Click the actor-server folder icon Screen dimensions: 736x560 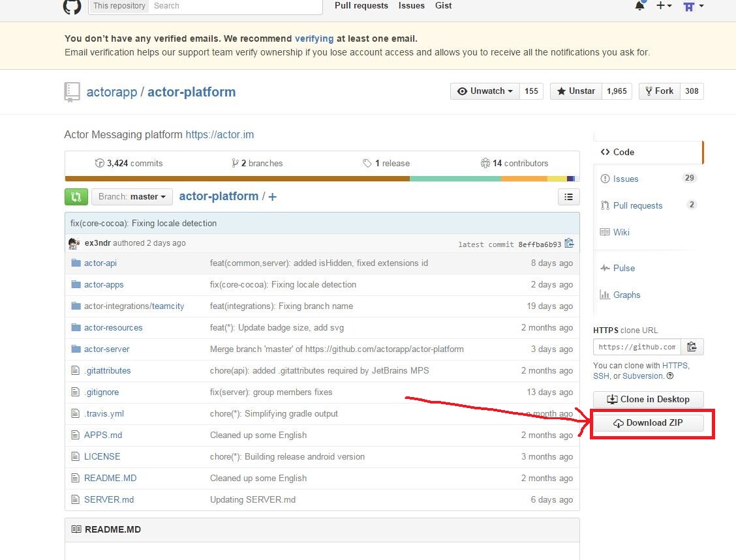tap(76, 349)
